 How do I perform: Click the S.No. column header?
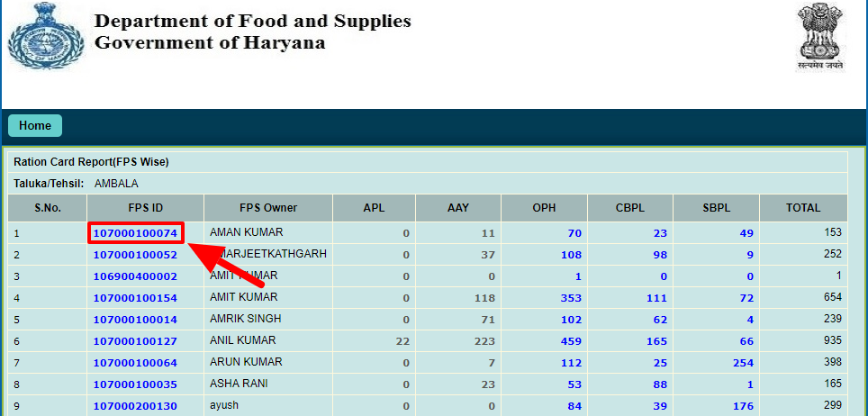(48, 208)
